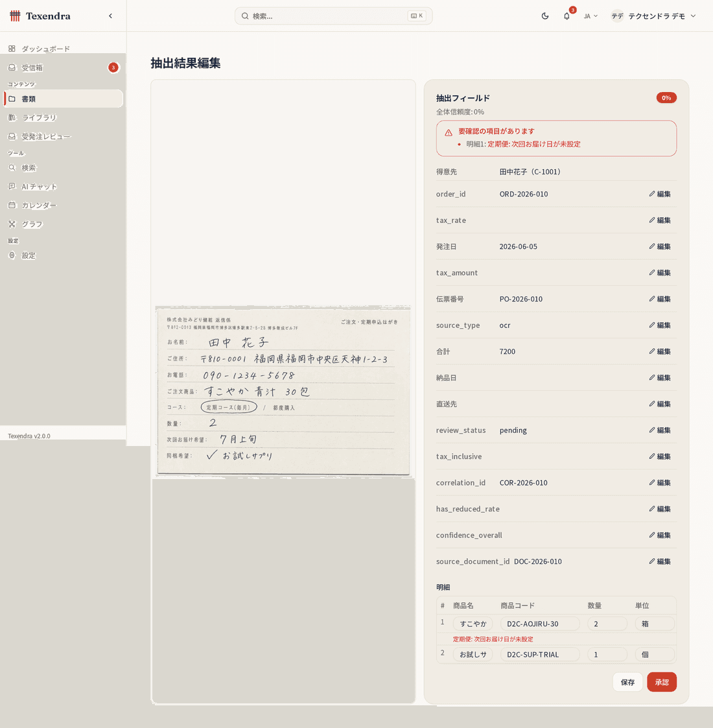Open the JA language dropdown
This screenshot has width=713, height=728.
tap(590, 16)
